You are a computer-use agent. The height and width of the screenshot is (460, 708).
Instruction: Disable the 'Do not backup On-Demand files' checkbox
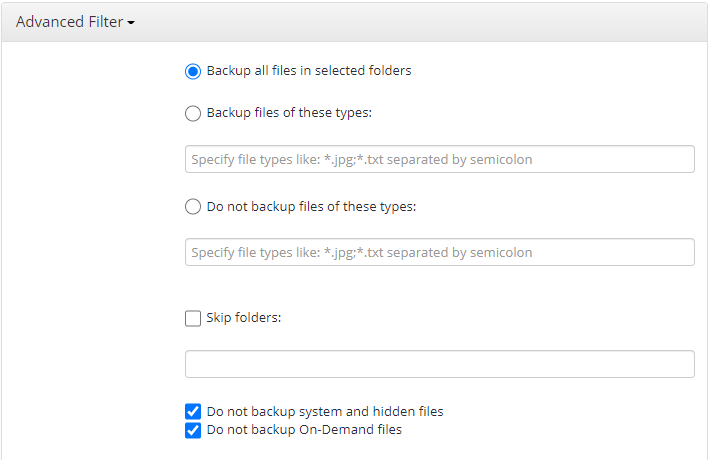tap(193, 430)
